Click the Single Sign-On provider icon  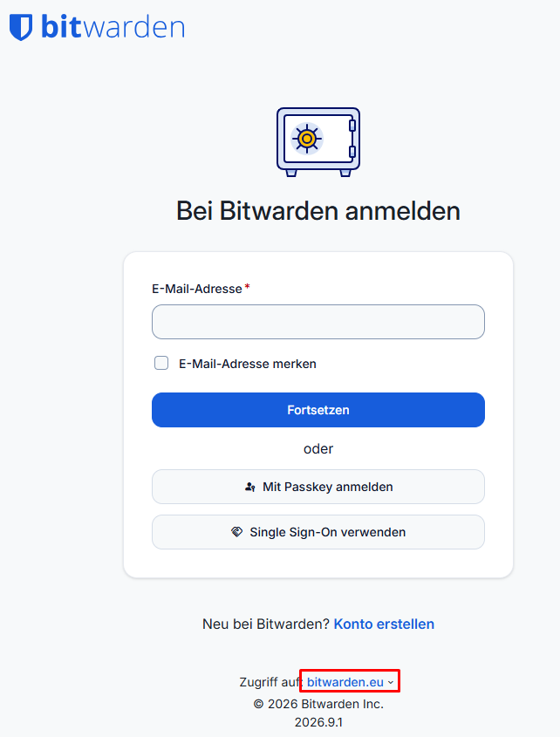click(237, 532)
